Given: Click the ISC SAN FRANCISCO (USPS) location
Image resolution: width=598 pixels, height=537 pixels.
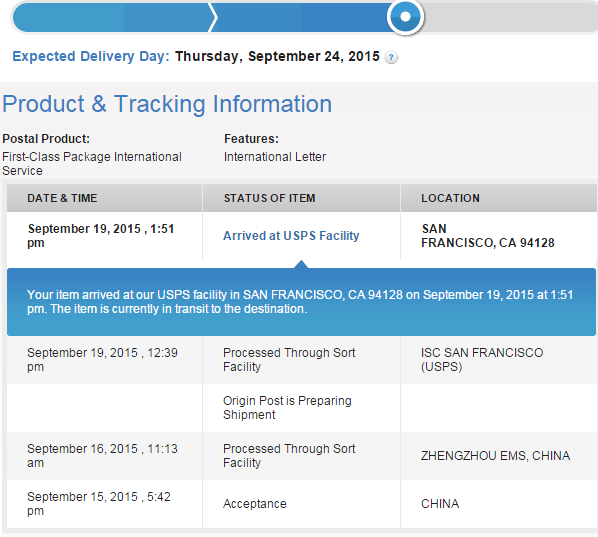Looking at the screenshot, I should click(482, 360).
